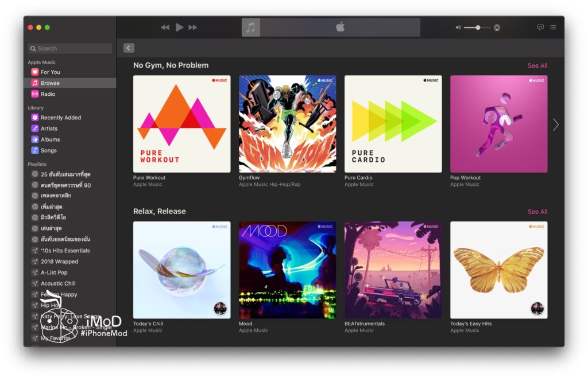
Task: Go back using the chevron above Browse content
Action: (128, 48)
